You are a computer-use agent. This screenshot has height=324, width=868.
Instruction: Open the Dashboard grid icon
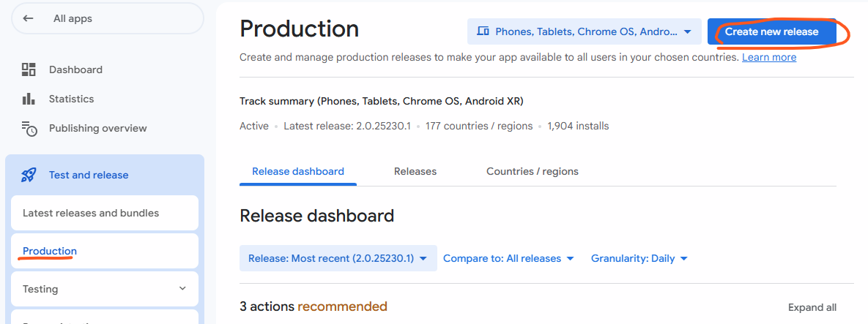coord(29,70)
